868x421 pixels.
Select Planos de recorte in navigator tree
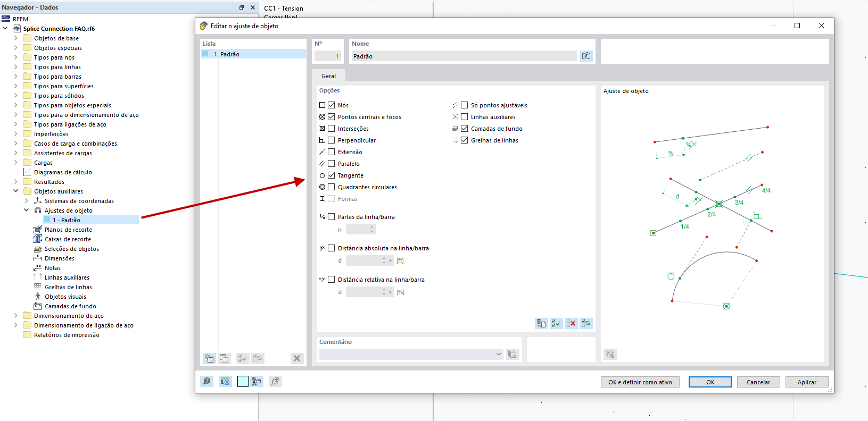click(68, 230)
